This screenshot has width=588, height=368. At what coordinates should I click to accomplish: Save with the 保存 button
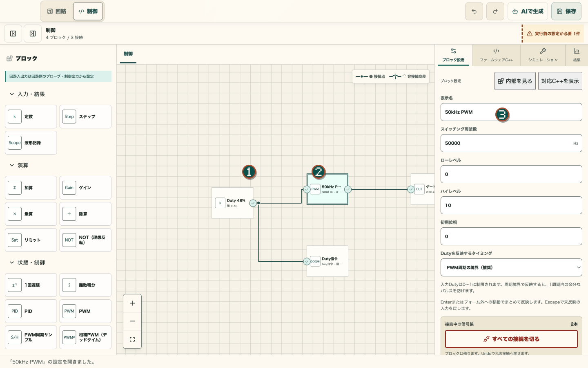(566, 11)
